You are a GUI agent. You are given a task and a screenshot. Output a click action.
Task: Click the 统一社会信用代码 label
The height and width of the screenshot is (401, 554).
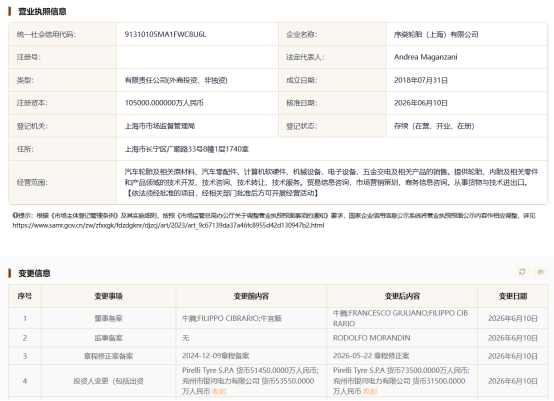point(46,34)
